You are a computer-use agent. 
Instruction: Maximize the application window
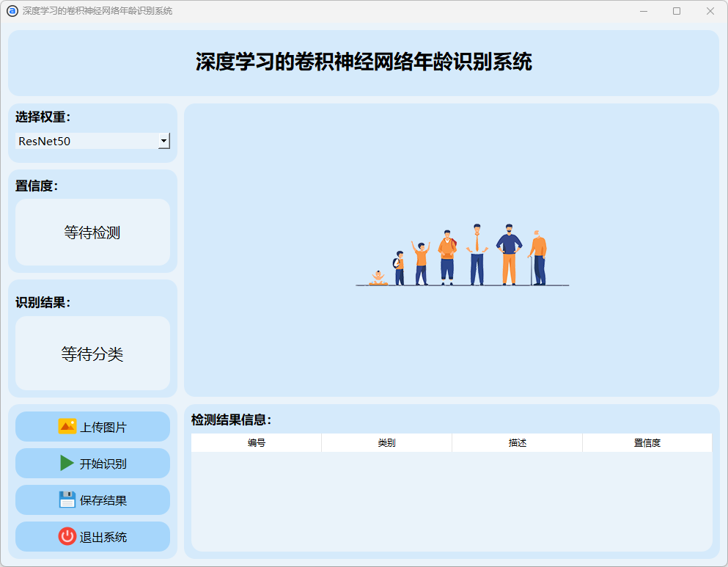coord(677,11)
